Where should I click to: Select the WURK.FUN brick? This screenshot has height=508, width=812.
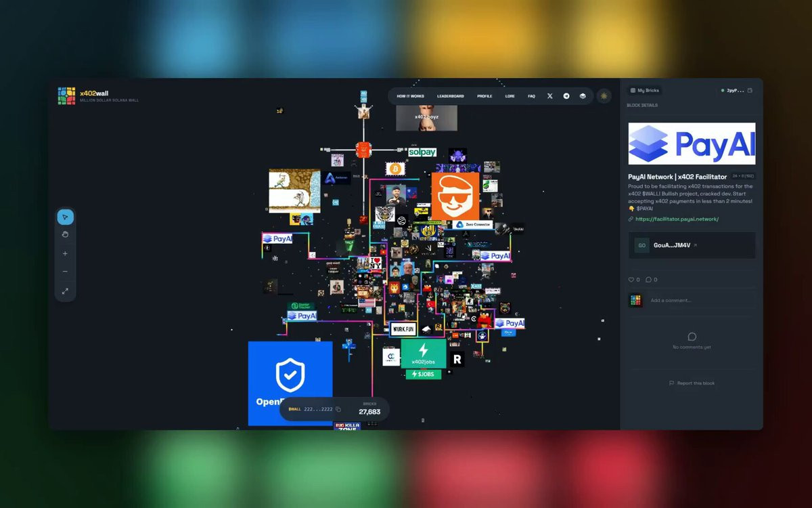click(403, 329)
